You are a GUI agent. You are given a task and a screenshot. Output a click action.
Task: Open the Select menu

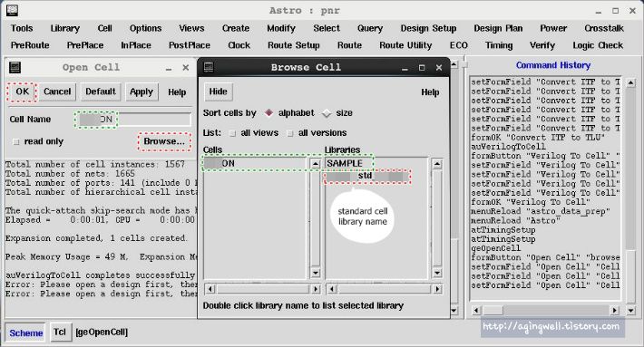pyautogui.click(x=327, y=28)
